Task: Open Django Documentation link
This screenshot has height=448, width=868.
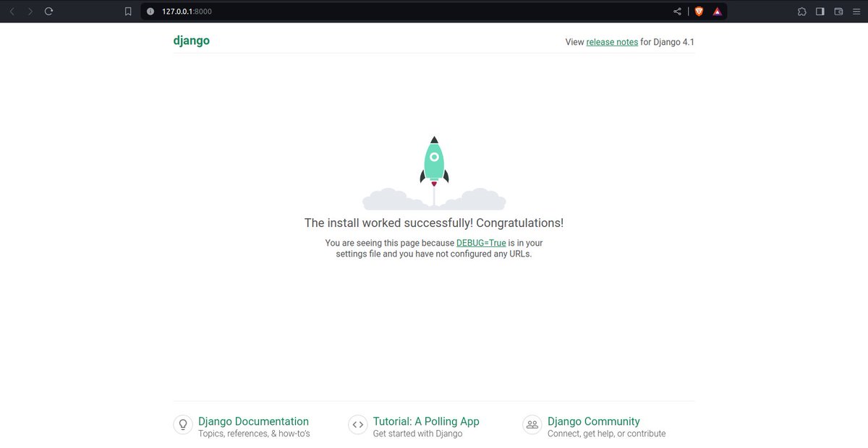Action: tap(253, 421)
